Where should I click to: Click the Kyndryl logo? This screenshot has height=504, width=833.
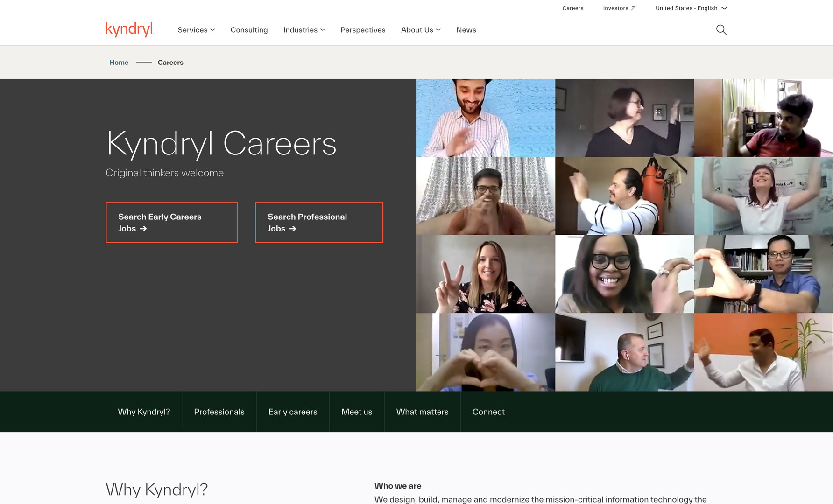point(129,29)
